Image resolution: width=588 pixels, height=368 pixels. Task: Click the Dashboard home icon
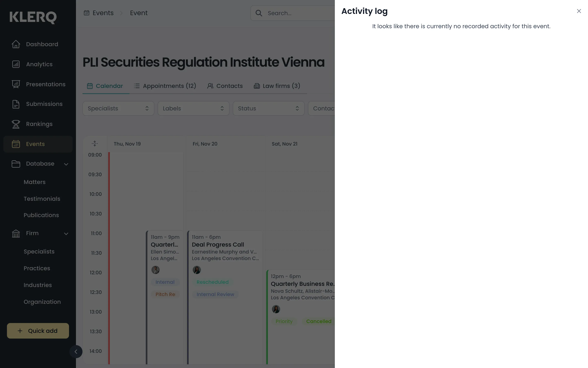pyautogui.click(x=16, y=44)
